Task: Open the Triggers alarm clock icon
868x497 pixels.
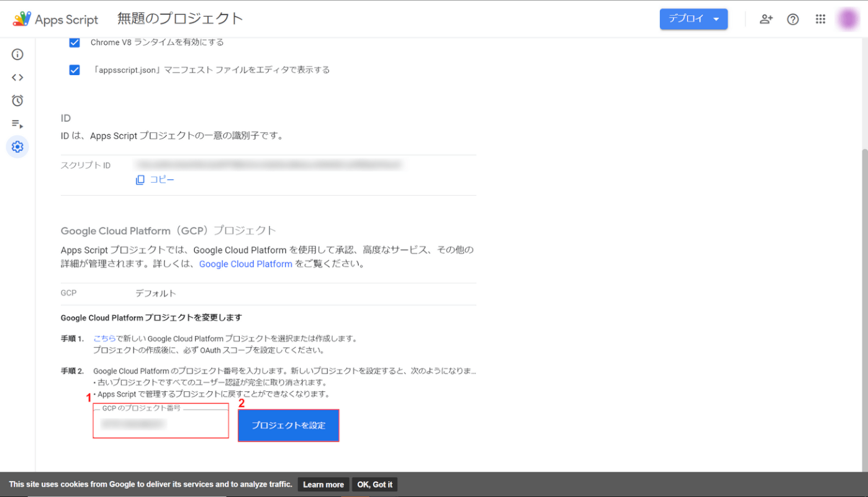Action: coord(17,101)
